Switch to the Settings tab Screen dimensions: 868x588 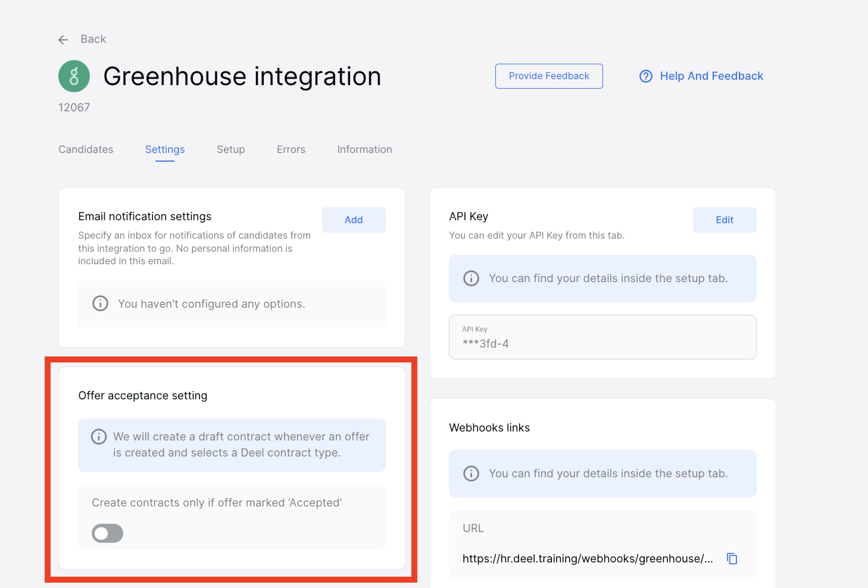click(x=165, y=149)
